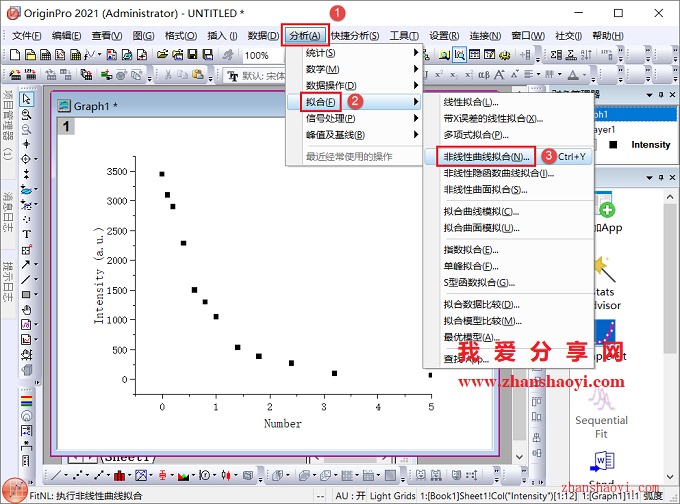Click the Apps panel scroll down arrow

pos(670,476)
